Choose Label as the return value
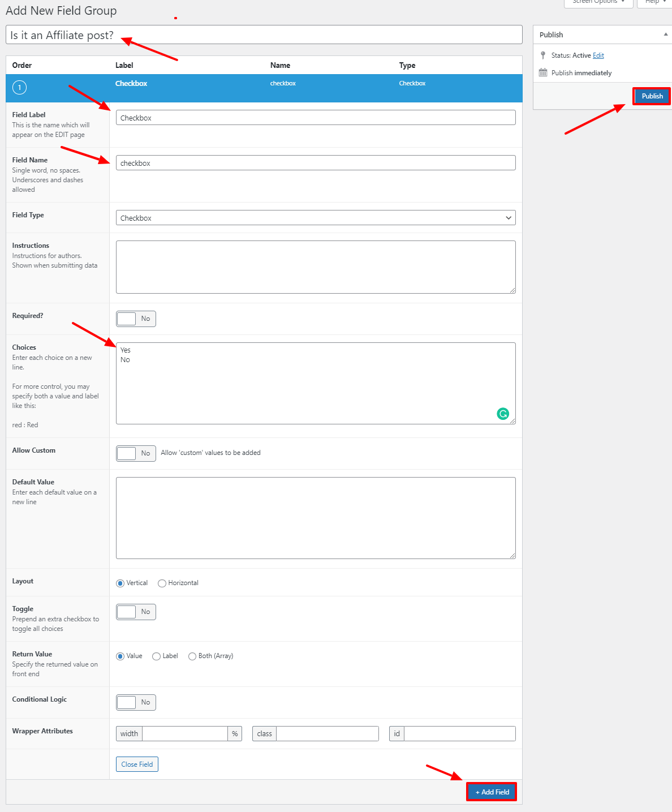The image size is (672, 812). click(156, 656)
